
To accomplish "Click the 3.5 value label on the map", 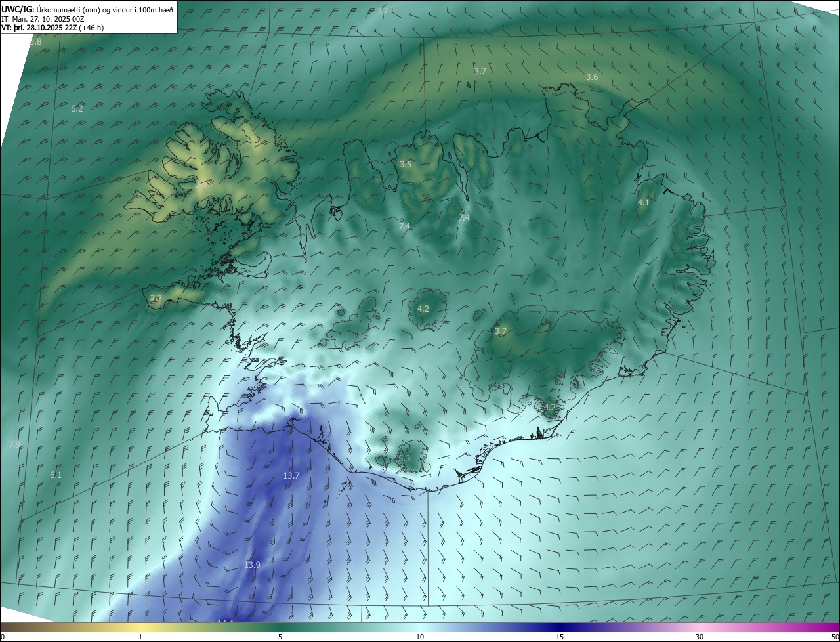I will tap(406, 164).
